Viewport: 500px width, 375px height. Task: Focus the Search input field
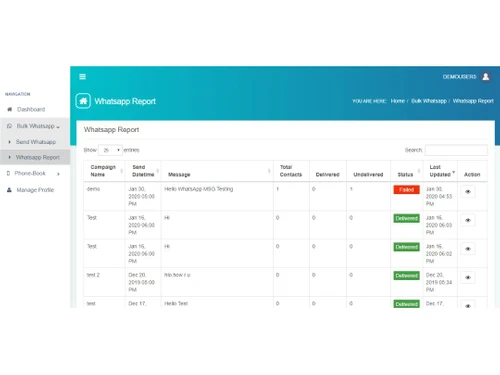click(456, 150)
